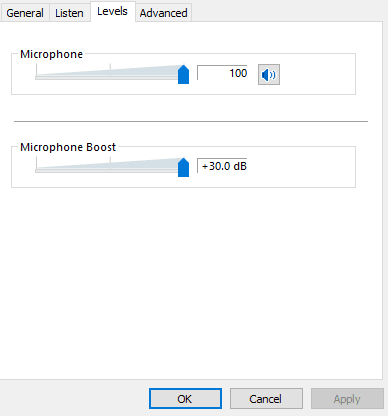Go to the Advanced tab
This screenshot has height=416, width=388.
[163, 13]
